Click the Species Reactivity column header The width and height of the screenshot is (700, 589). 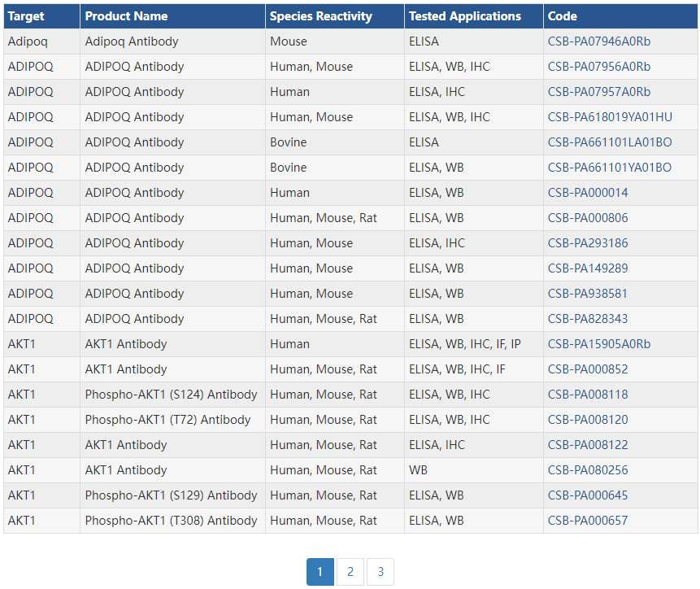pos(320,16)
